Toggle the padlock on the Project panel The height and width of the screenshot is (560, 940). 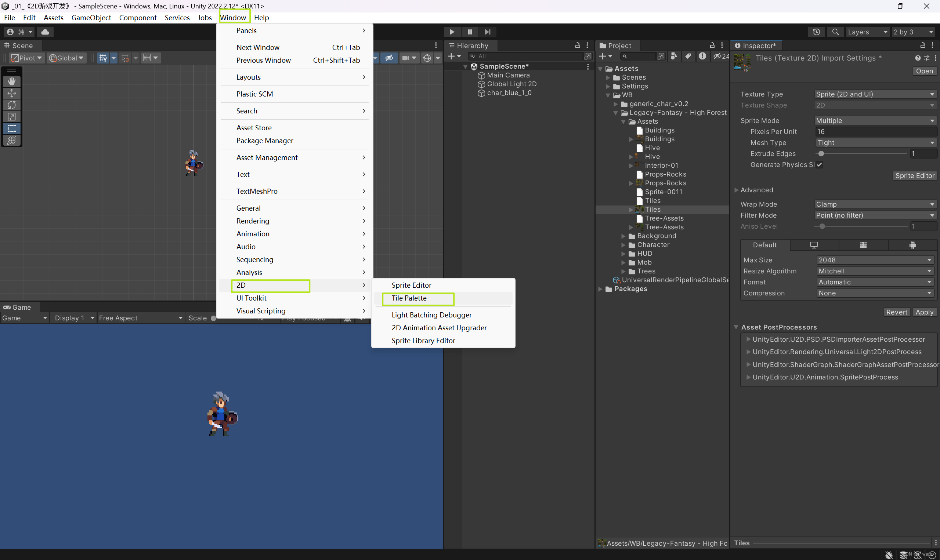pyautogui.click(x=712, y=45)
